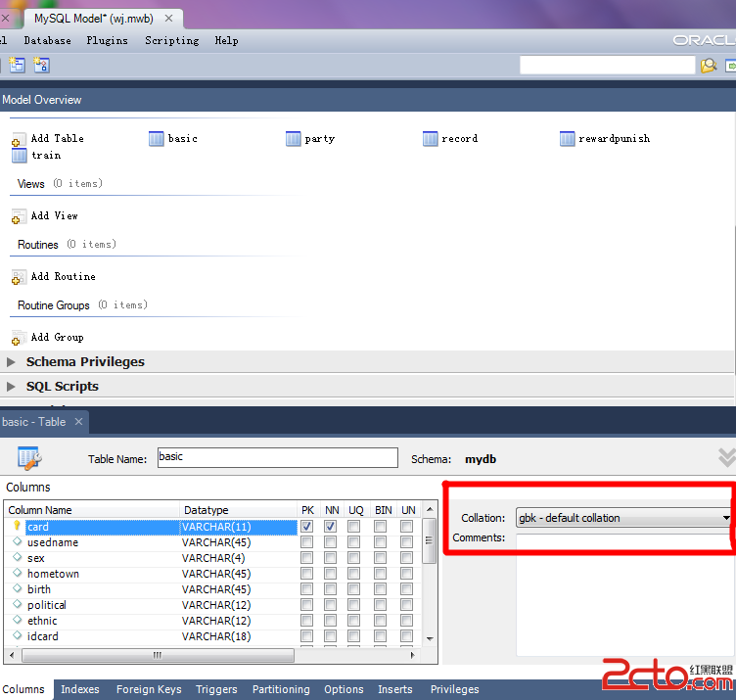Switch to the Inserts tab
This screenshot has width=736, height=700.
(x=395, y=689)
